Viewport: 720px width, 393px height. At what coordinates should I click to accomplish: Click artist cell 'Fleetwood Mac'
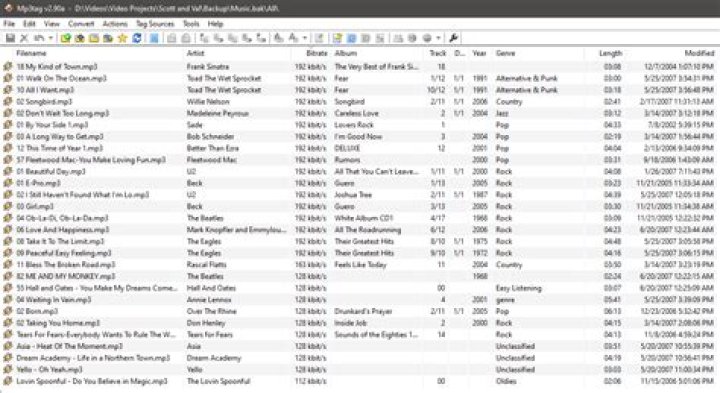pos(211,160)
